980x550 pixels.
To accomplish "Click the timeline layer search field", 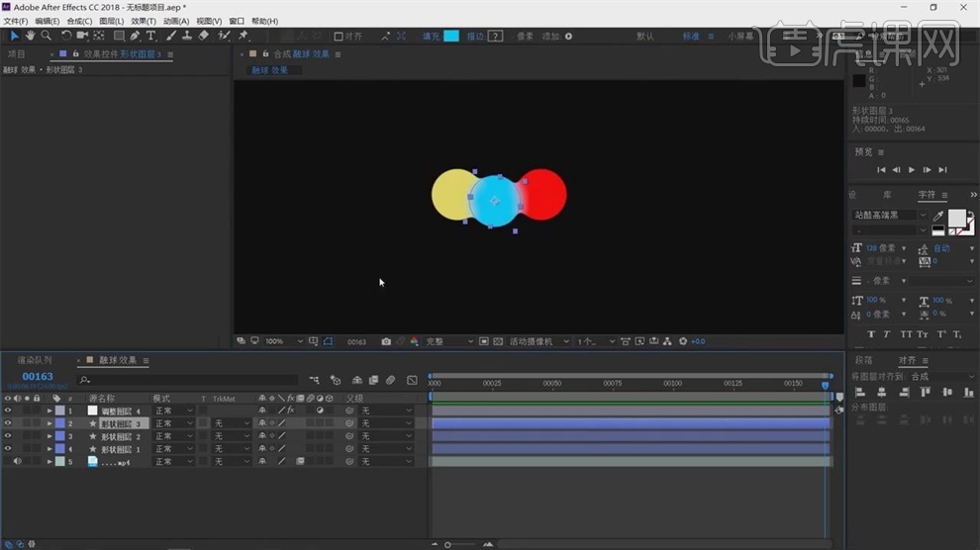I will pyautogui.click(x=188, y=380).
